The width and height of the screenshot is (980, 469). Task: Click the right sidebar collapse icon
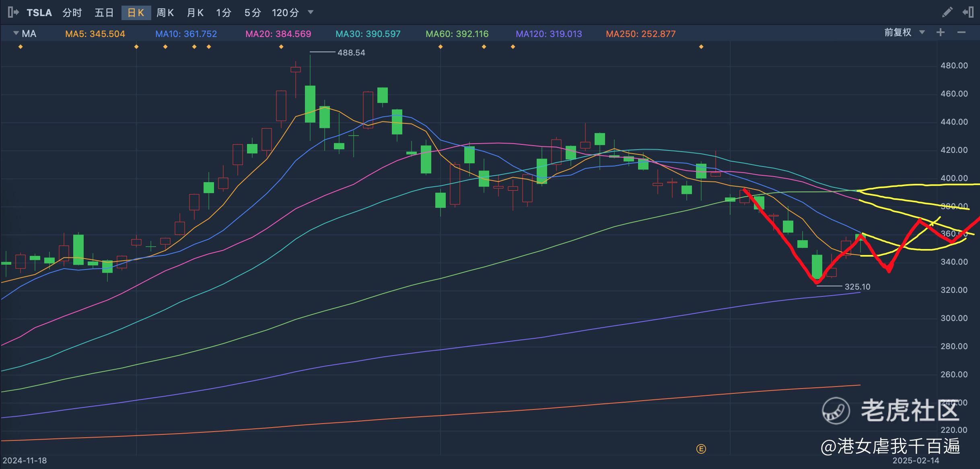(x=968, y=12)
